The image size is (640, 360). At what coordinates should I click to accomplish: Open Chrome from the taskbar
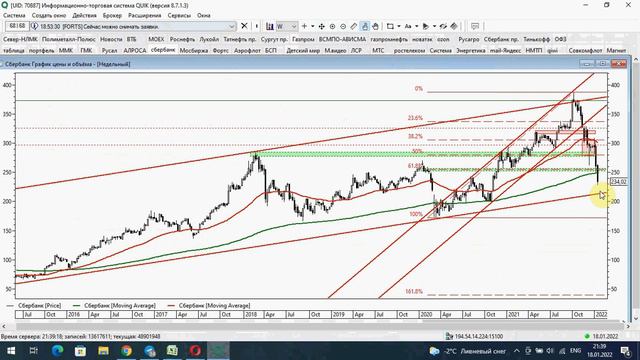click(x=126, y=351)
